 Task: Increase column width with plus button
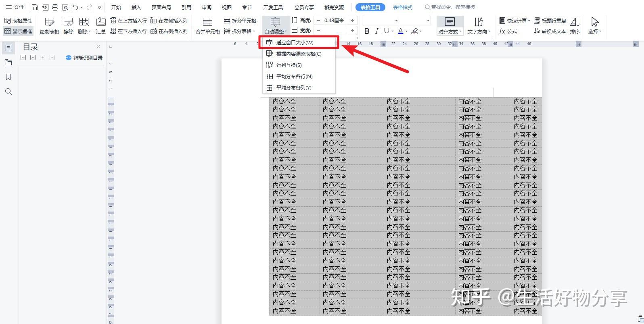click(x=353, y=30)
